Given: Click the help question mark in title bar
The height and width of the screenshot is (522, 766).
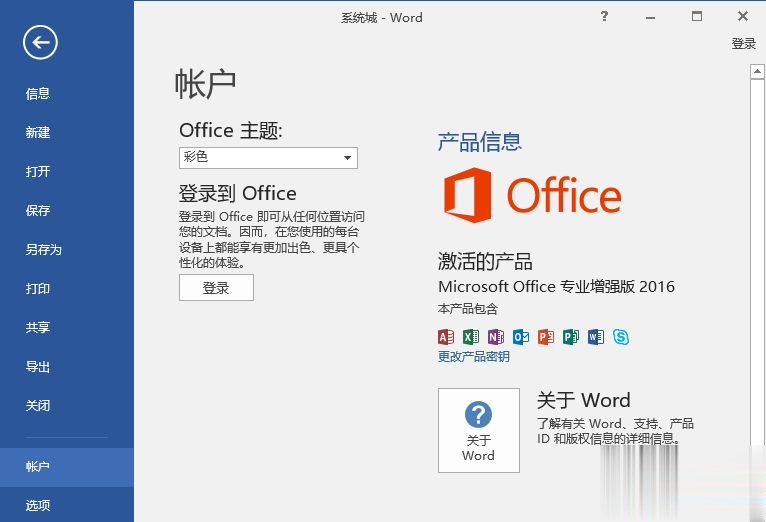Looking at the screenshot, I should [x=604, y=16].
